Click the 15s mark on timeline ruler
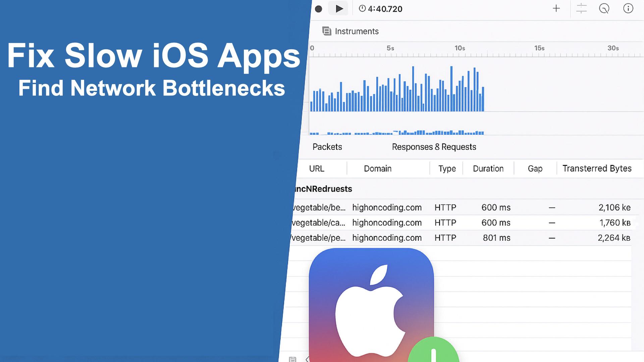The width and height of the screenshot is (644, 362). [x=539, y=48]
